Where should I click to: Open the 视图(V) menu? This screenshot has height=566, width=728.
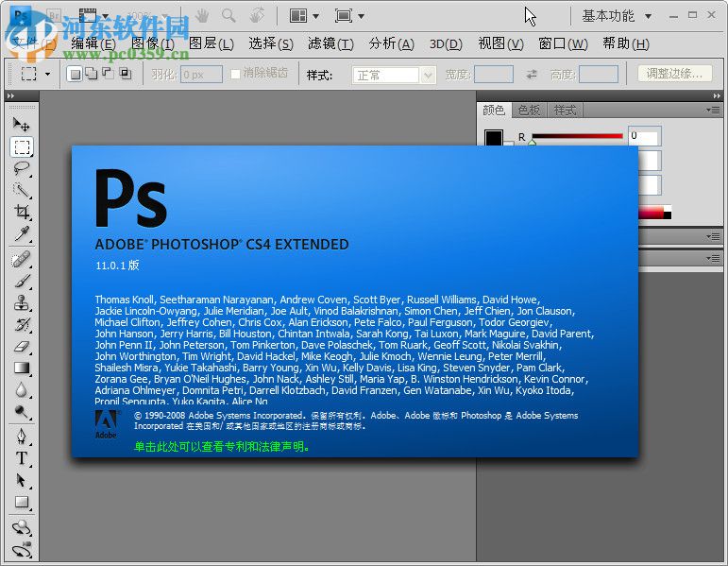[501, 44]
